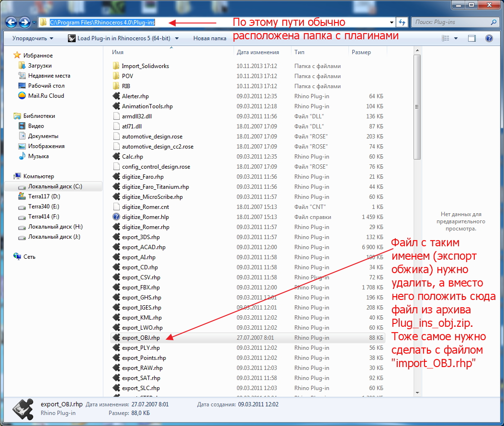Open Недавние места in favorites
The image size is (504, 426).
49,76
